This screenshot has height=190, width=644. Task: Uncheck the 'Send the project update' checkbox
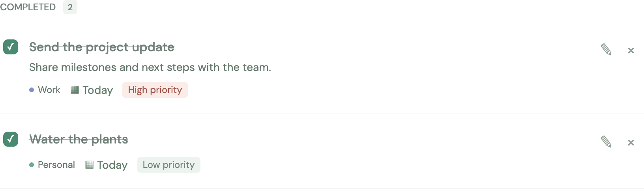pos(11,47)
